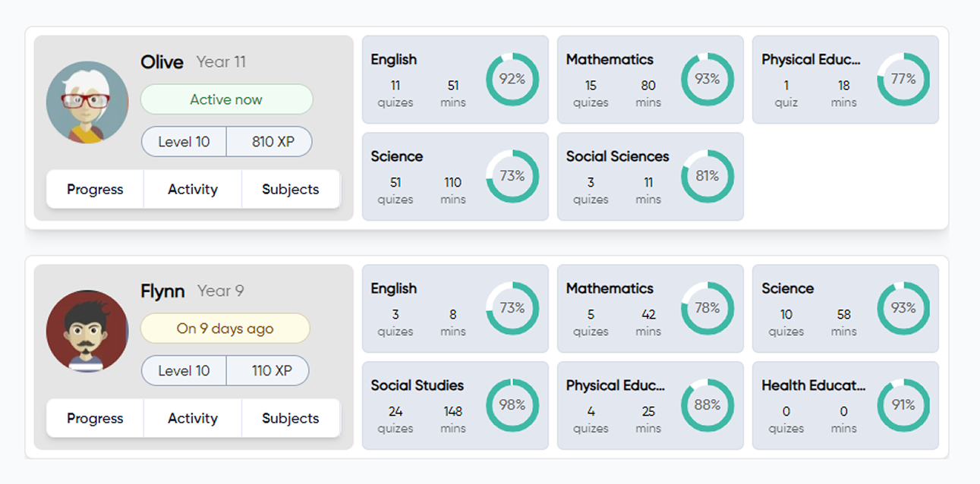The image size is (980, 484).
Task: Switch to Flynn's Activity tab
Action: click(193, 419)
